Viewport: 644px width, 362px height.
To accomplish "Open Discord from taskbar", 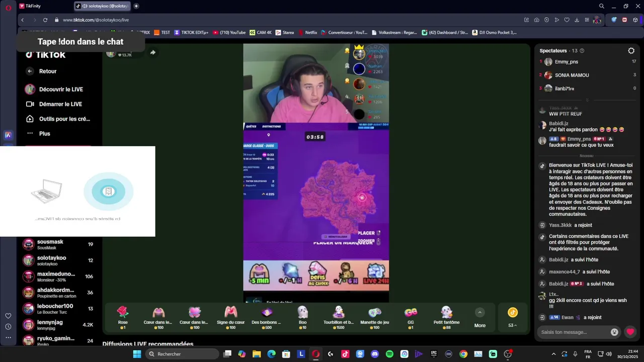I will tap(375, 354).
